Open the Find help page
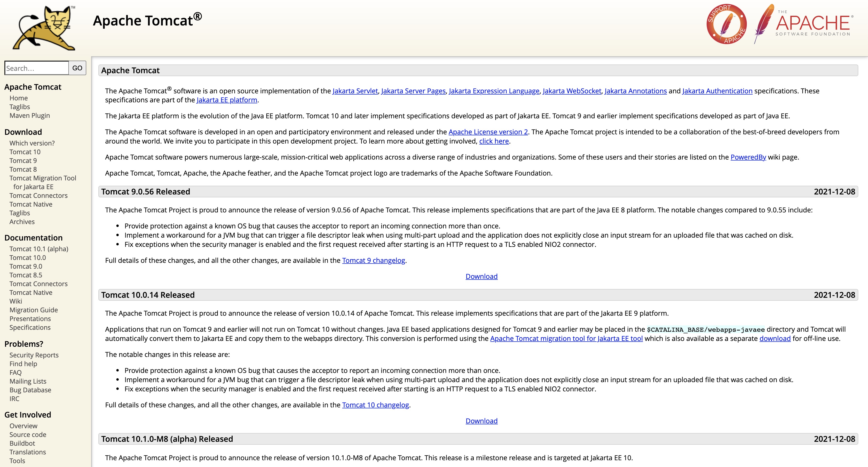The width and height of the screenshot is (868, 467). (x=23, y=364)
